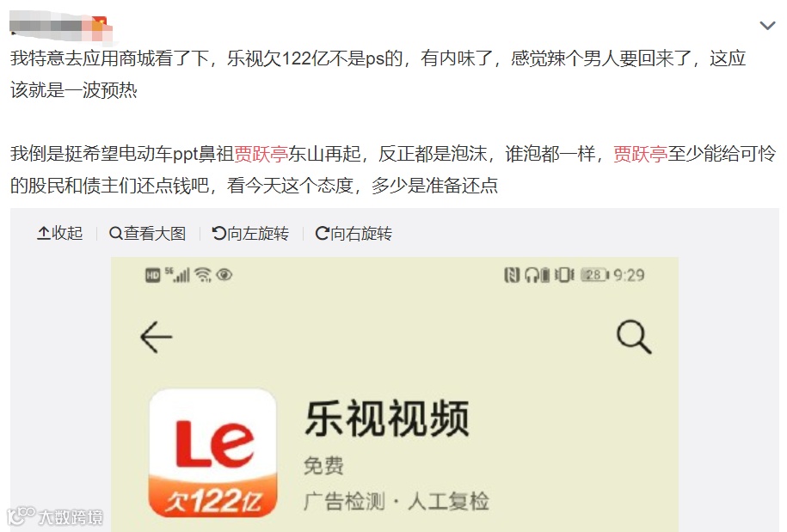
Task: Click the wifi signal icon in phone status bar
Action: pyautogui.click(x=203, y=275)
